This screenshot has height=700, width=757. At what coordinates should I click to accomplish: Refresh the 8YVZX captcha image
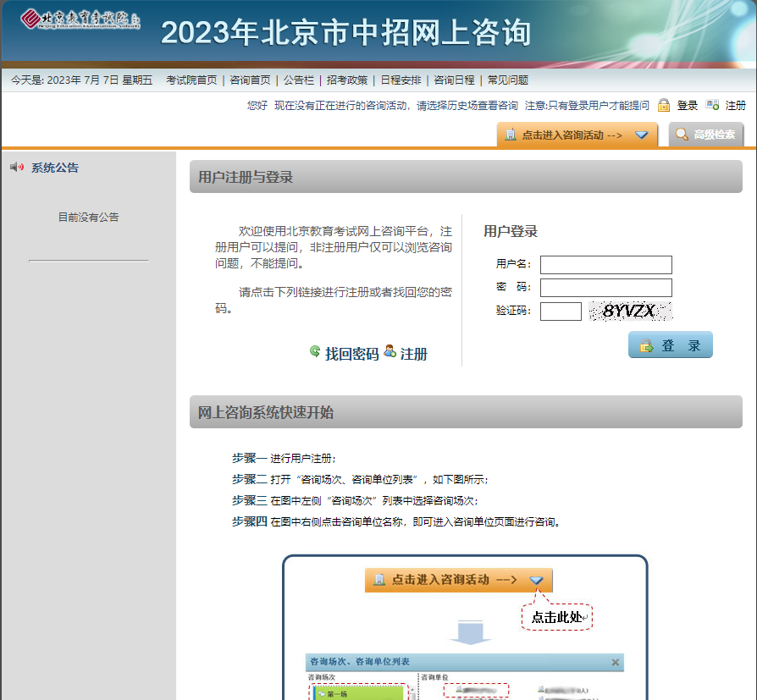pos(630,311)
